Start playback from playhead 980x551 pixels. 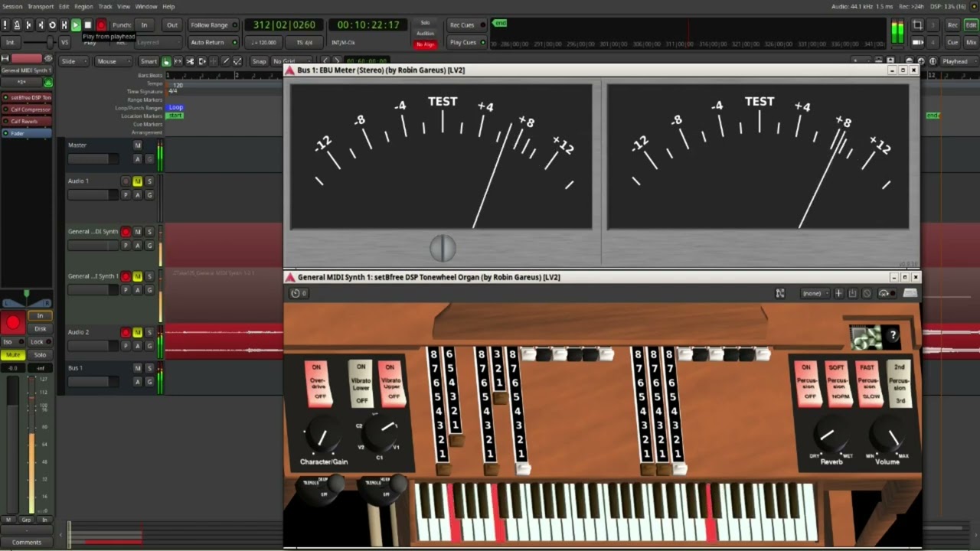(76, 25)
